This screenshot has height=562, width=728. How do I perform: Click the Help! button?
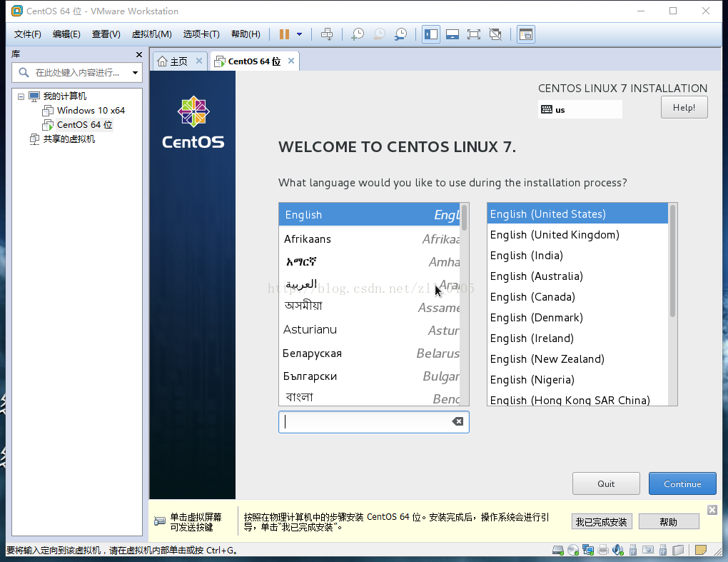click(x=684, y=107)
